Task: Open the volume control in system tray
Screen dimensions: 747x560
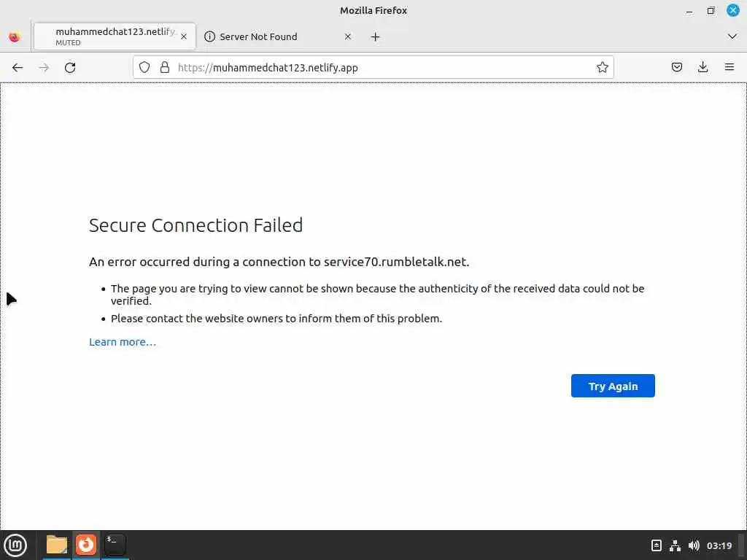Action: [x=694, y=545]
